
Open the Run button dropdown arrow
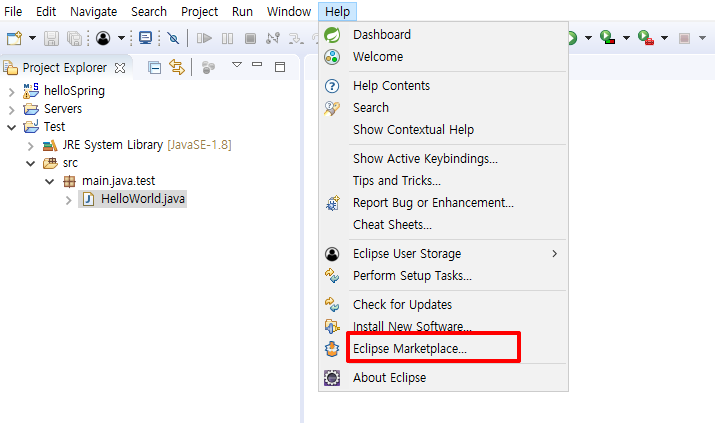click(588, 38)
